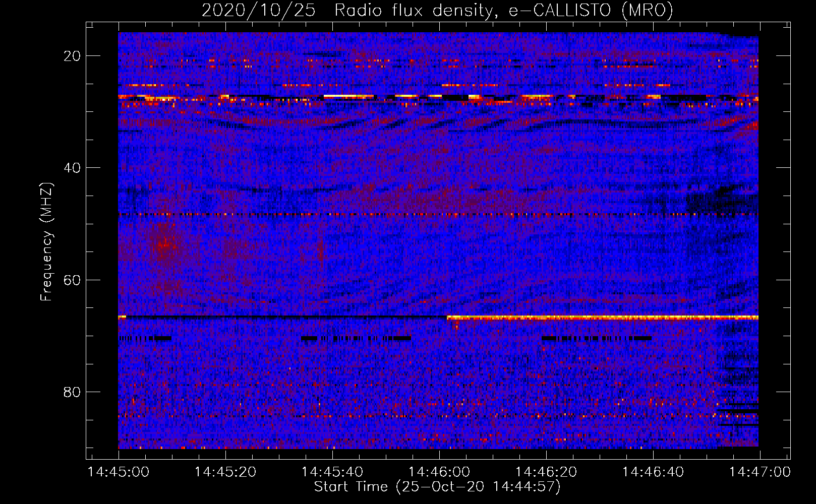Click the 14:46:40 time tick label
The image size is (816, 504).
pyautogui.click(x=653, y=472)
